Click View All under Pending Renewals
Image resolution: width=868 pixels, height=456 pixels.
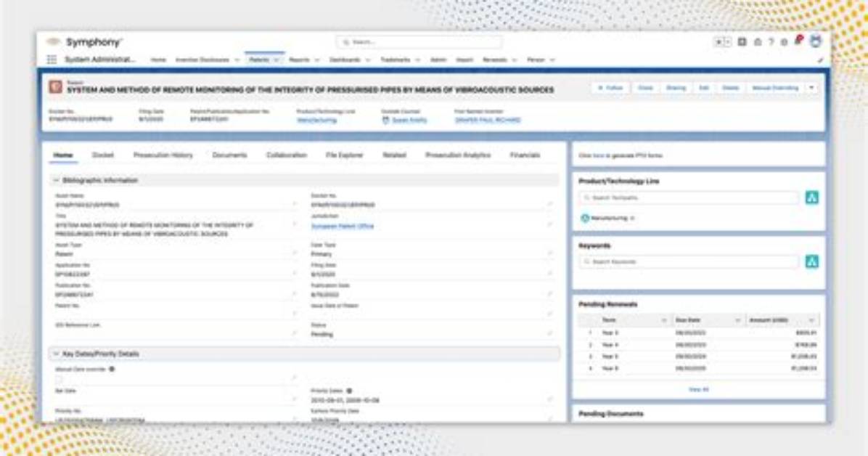coord(699,389)
